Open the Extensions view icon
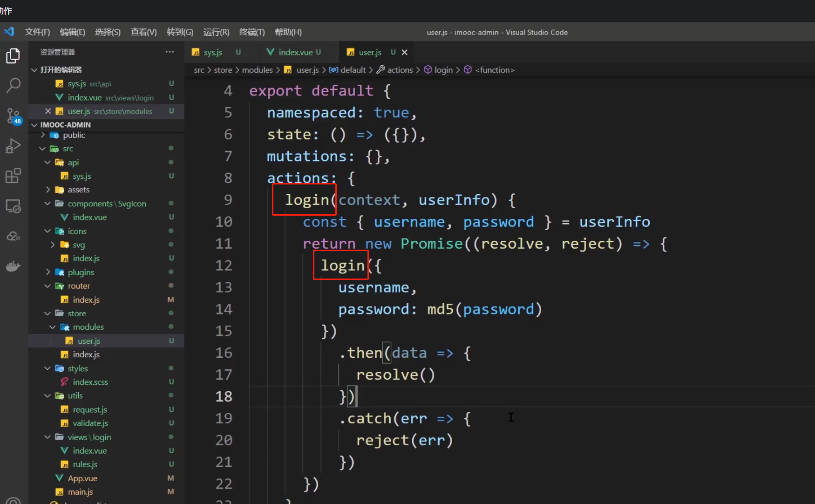 coord(13,176)
